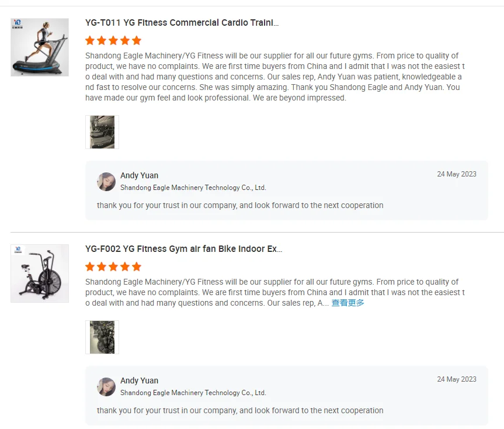Click the second seller reply thank-you message
This screenshot has height=429, width=504.
pos(240,410)
